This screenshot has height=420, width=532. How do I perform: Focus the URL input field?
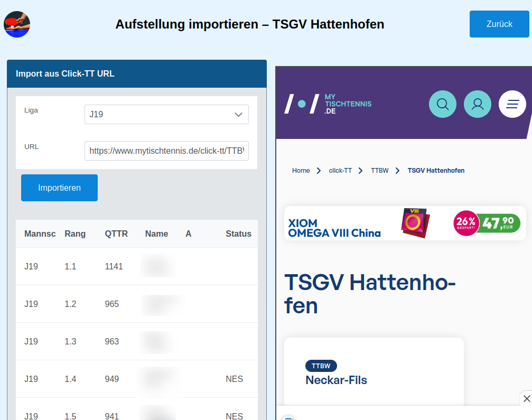[x=166, y=151]
